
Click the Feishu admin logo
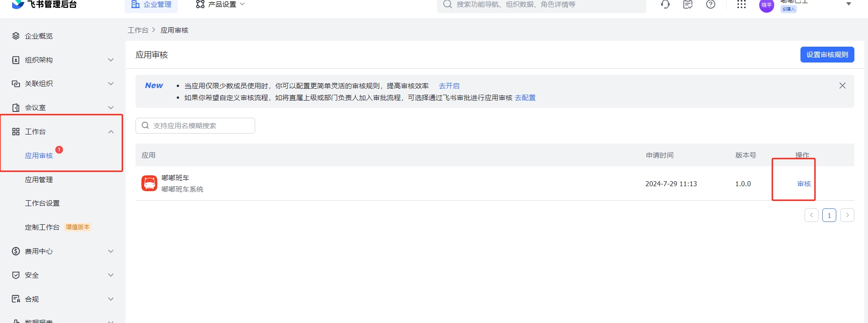(44, 5)
